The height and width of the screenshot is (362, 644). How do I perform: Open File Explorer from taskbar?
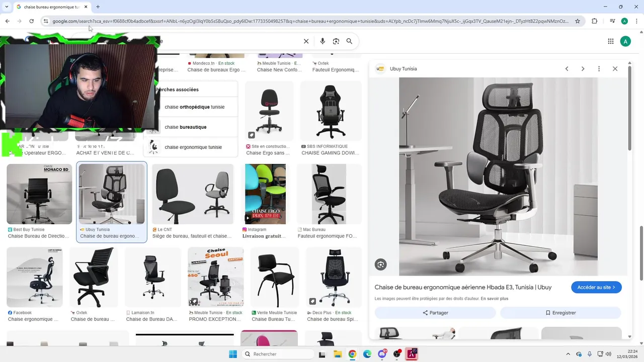click(337, 354)
